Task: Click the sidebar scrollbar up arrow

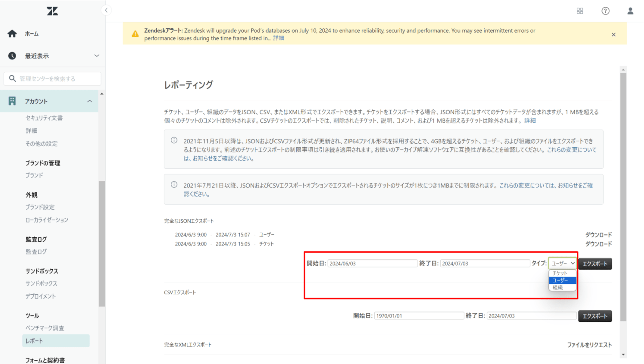Action: click(102, 94)
